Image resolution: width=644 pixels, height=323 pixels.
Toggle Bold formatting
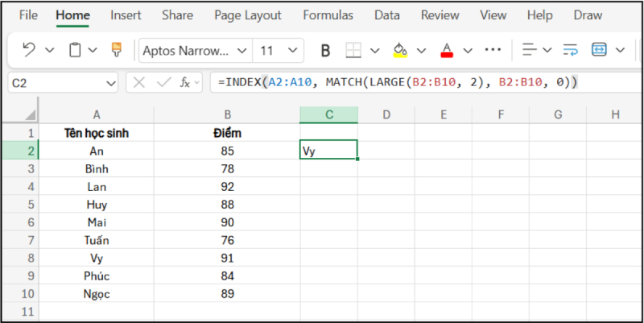326,50
